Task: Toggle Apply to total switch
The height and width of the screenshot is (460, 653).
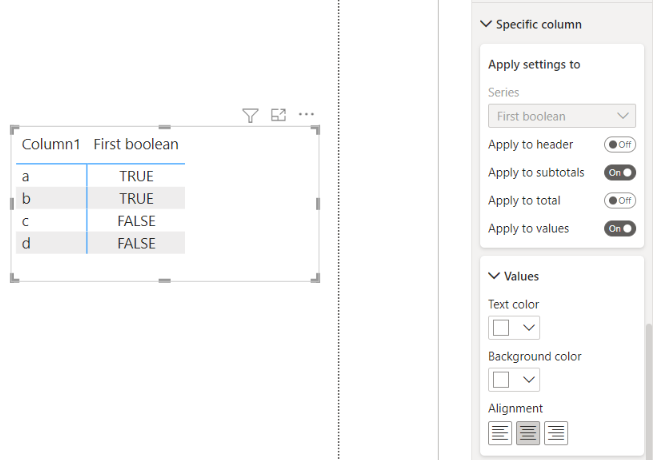Action: (620, 200)
